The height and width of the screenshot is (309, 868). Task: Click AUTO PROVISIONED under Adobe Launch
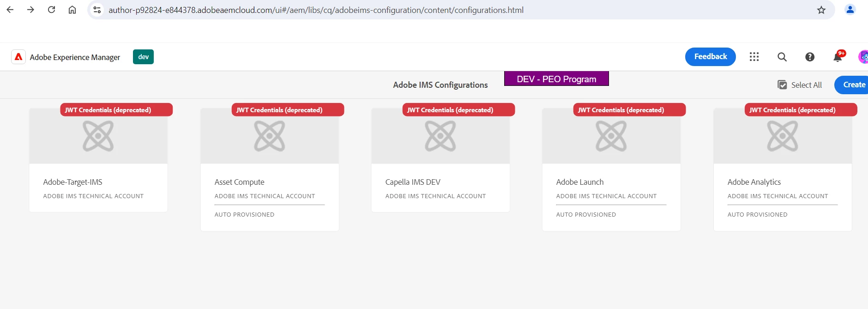click(586, 215)
